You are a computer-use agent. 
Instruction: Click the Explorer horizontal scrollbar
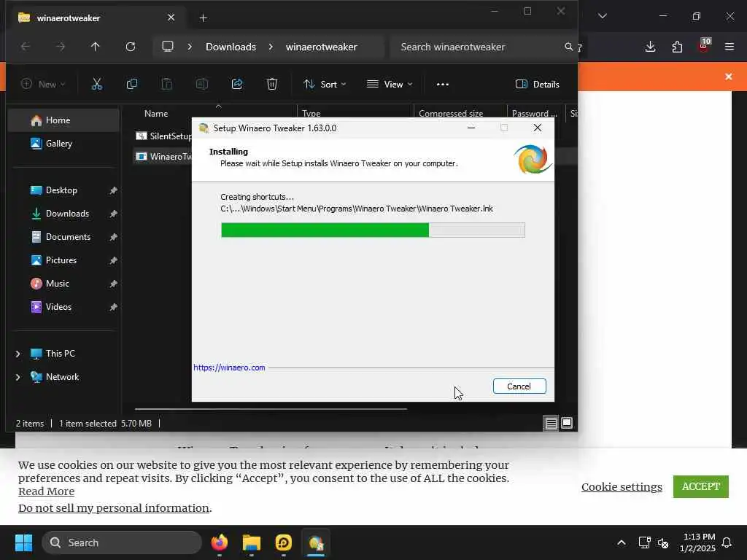click(x=271, y=408)
